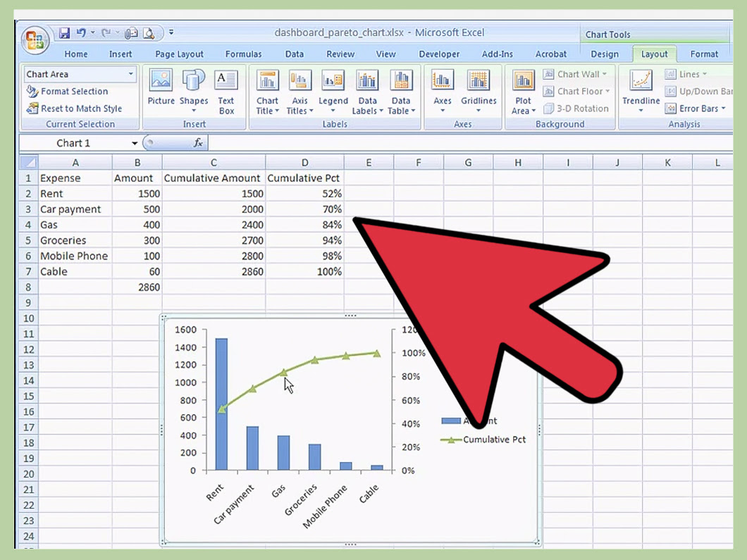This screenshot has height=560, width=747.
Task: Select the Rent bar in the chart
Action: coord(221,404)
